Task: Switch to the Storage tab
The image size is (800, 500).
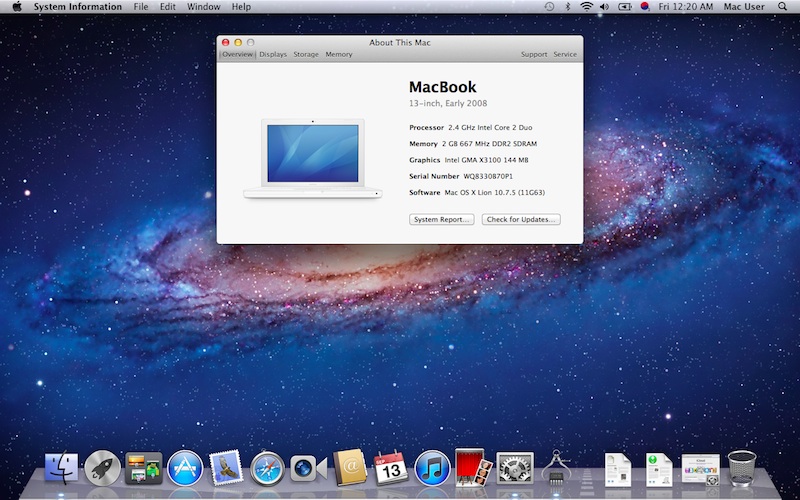Action: [306, 54]
